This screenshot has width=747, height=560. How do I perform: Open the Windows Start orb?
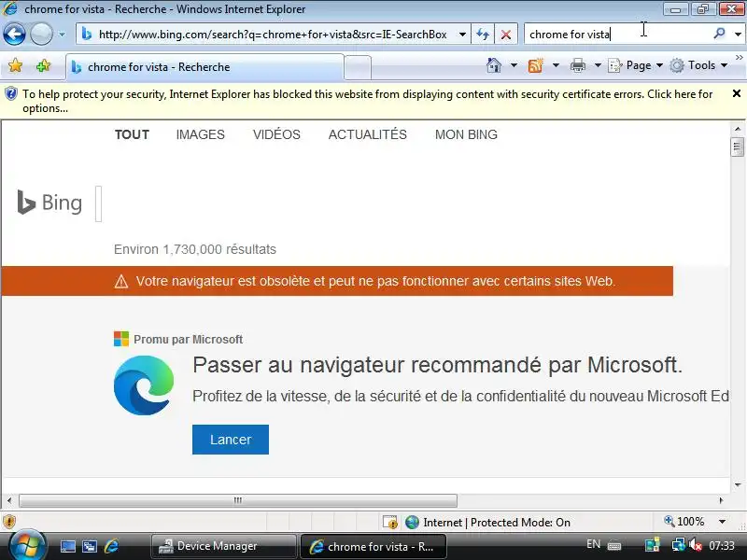27,546
